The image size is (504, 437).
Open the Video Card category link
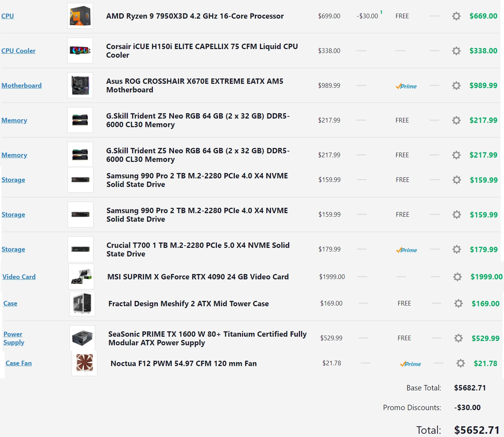click(x=19, y=277)
